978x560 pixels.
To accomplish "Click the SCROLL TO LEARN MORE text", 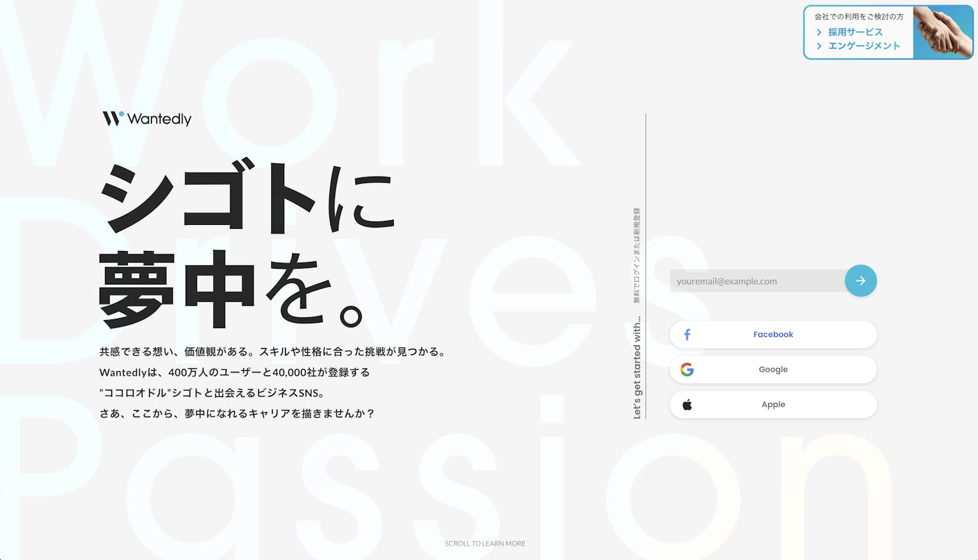I will [x=485, y=543].
